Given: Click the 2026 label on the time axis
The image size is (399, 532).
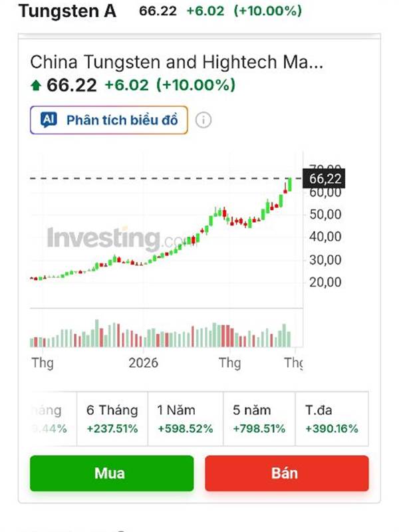Looking at the screenshot, I should (143, 363).
